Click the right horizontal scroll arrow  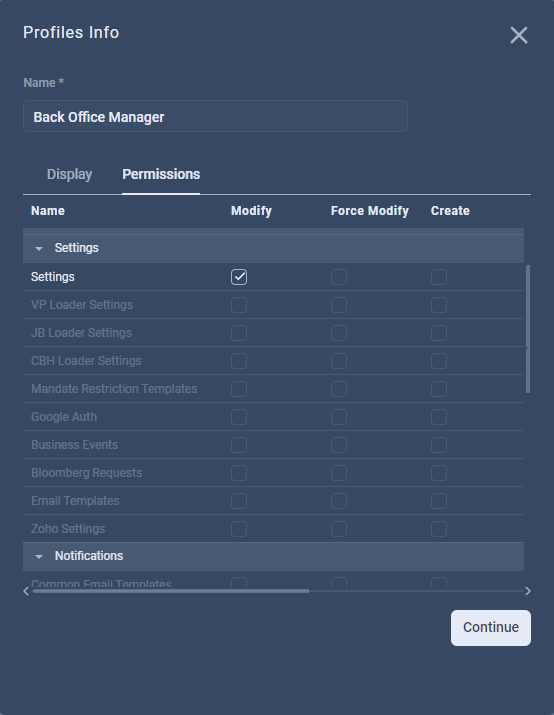click(528, 591)
